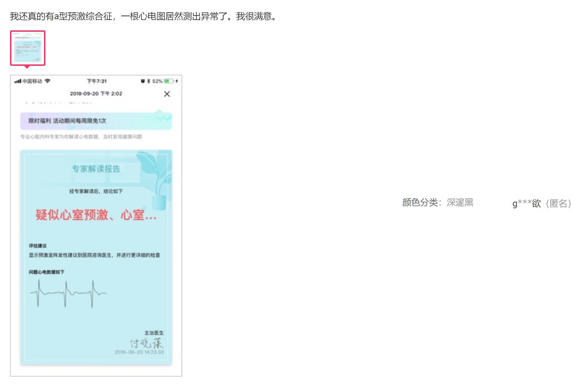
Task: Click the 主治医生 label
Action: [x=154, y=333]
